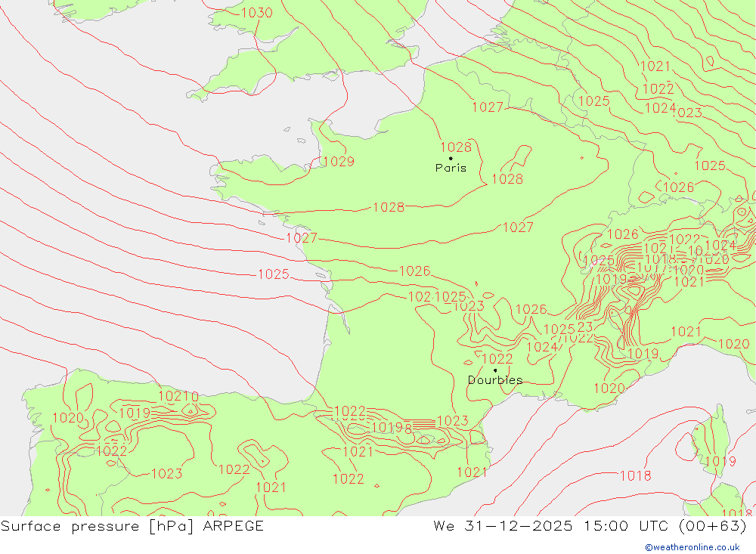The image size is (756, 554).
Task: Click the 1030 isobar label over Britain
Action: coord(256,13)
